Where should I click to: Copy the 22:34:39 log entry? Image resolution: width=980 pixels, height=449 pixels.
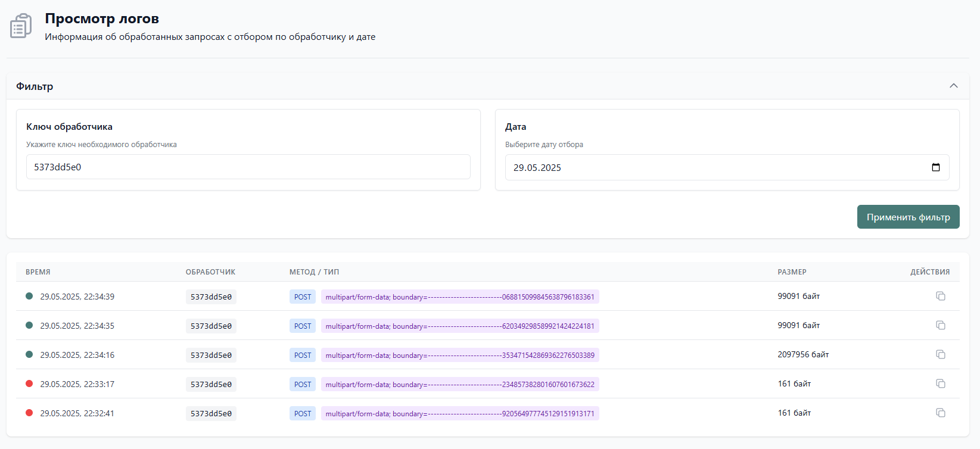click(x=941, y=296)
